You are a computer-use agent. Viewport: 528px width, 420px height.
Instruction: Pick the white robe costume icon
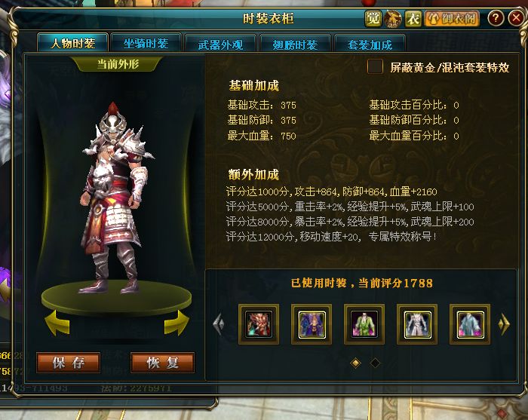pyautogui.click(x=417, y=324)
